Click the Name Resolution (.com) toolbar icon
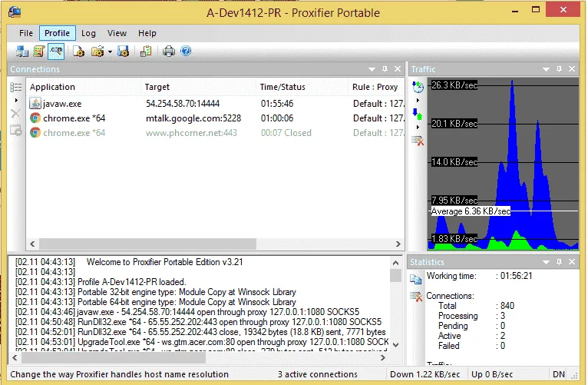Viewport: 588px width, 385px height. [x=56, y=51]
